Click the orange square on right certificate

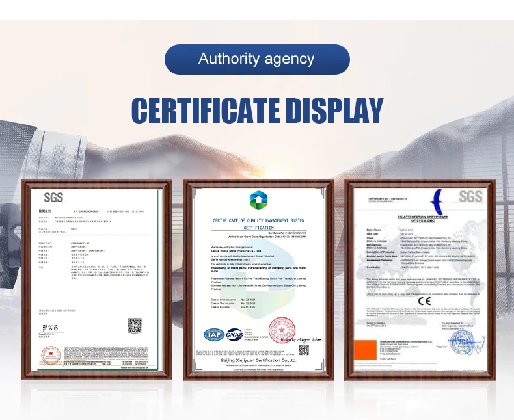366,350
